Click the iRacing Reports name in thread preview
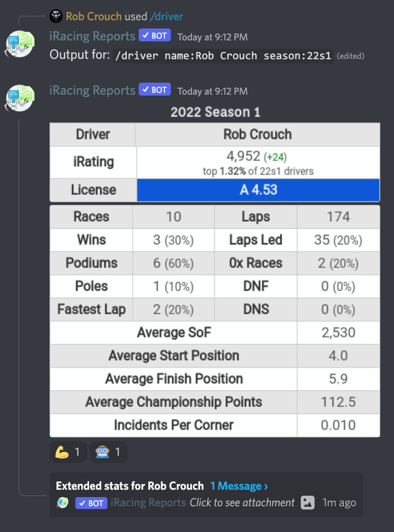 (x=148, y=503)
